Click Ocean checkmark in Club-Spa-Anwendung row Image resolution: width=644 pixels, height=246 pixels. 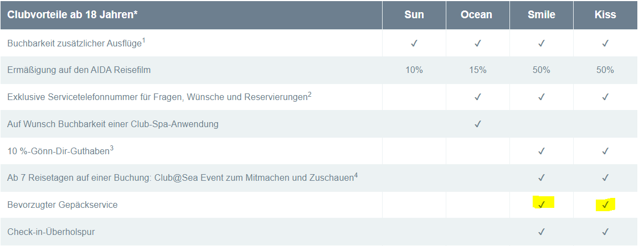pyautogui.click(x=477, y=124)
